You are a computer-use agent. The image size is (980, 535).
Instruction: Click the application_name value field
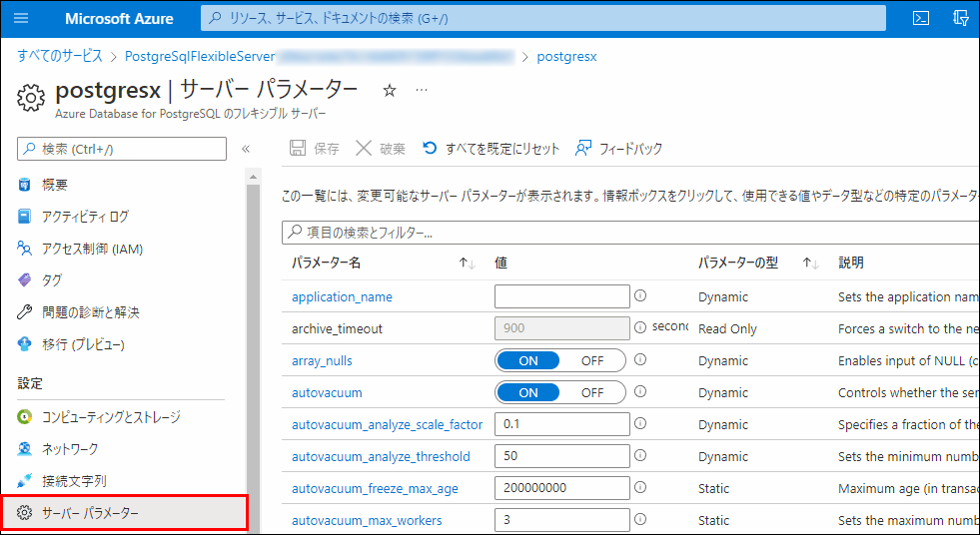[561, 296]
